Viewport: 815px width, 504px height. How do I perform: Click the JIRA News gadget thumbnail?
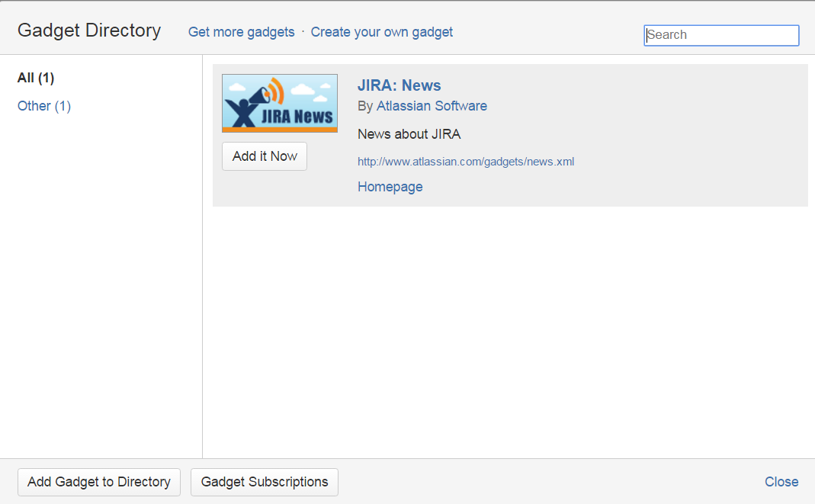(280, 103)
